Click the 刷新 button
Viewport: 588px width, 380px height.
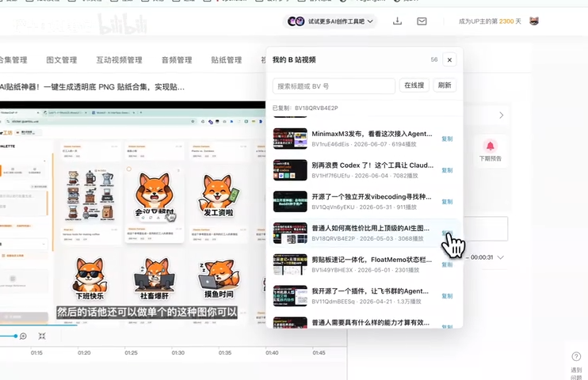coord(445,85)
